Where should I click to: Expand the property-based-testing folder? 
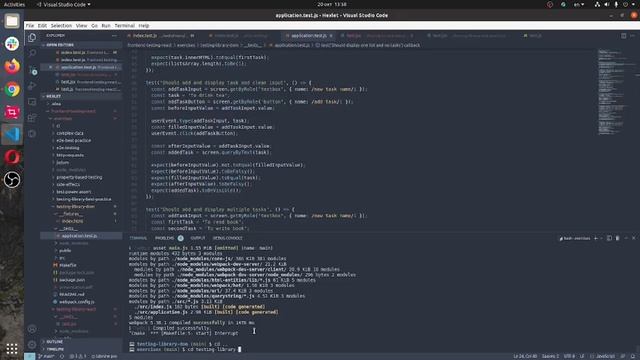pos(79,177)
